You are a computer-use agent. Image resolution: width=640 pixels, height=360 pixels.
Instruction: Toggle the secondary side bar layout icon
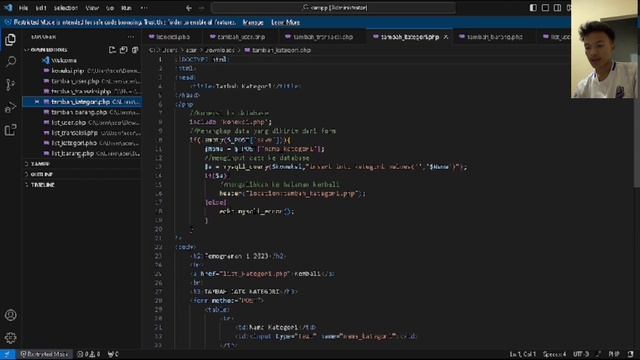(558, 8)
